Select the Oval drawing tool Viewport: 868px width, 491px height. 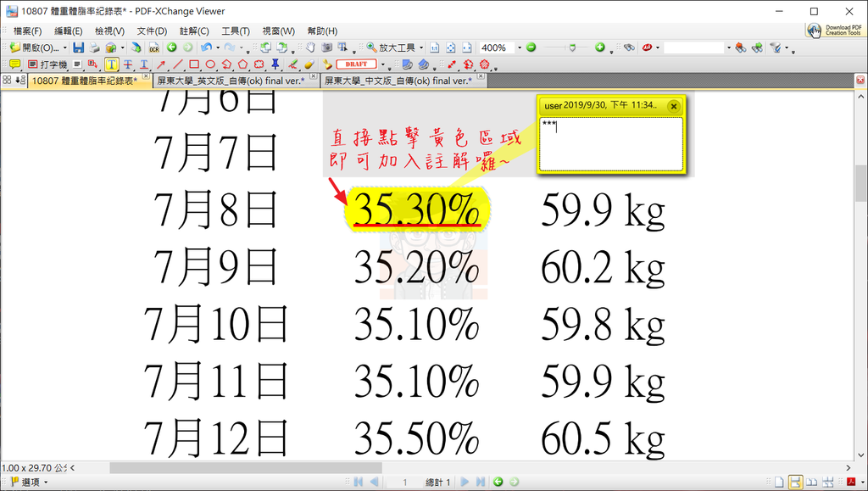210,64
